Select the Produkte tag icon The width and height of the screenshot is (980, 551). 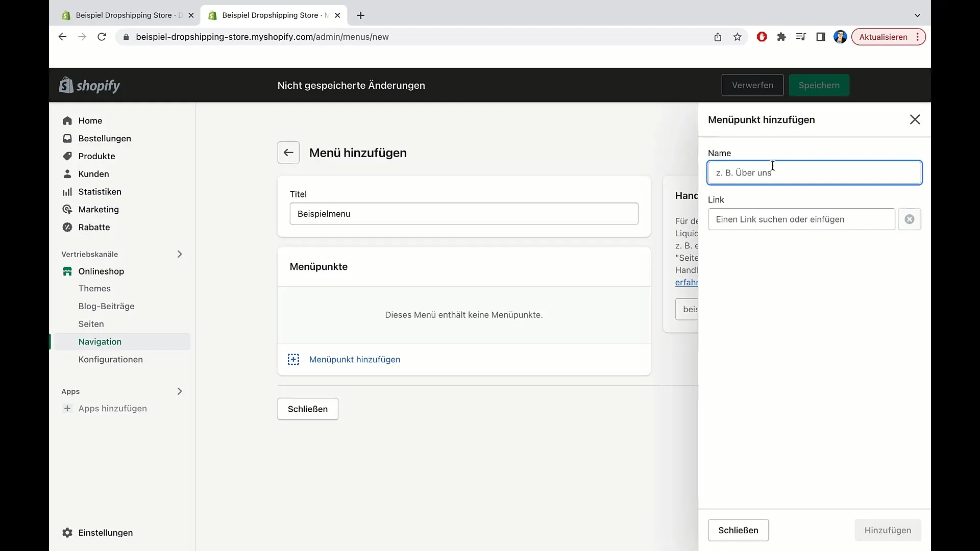click(x=67, y=156)
